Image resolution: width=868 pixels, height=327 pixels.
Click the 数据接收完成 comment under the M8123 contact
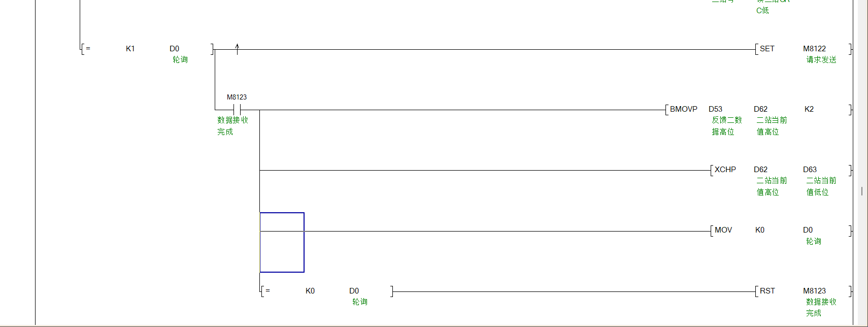(x=232, y=125)
